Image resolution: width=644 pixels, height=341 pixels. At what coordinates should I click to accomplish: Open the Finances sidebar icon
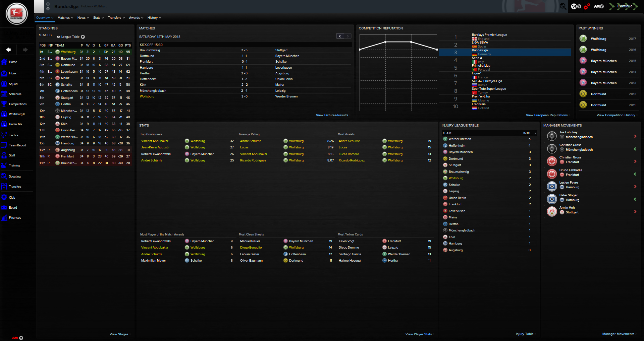pos(4,217)
